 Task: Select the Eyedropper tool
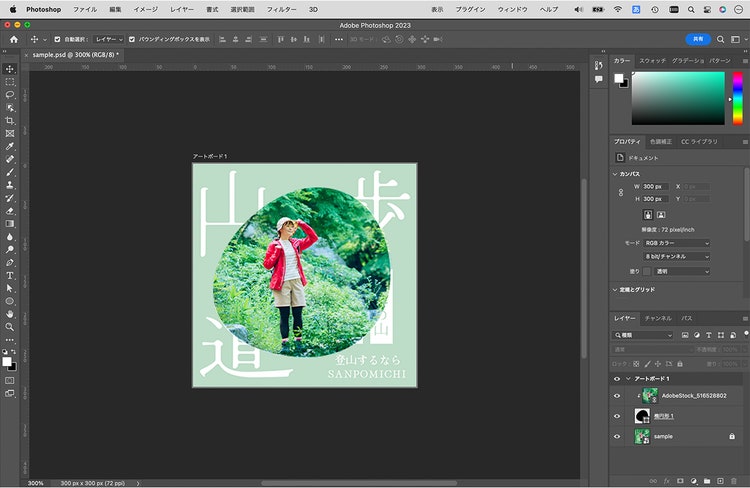(10, 146)
